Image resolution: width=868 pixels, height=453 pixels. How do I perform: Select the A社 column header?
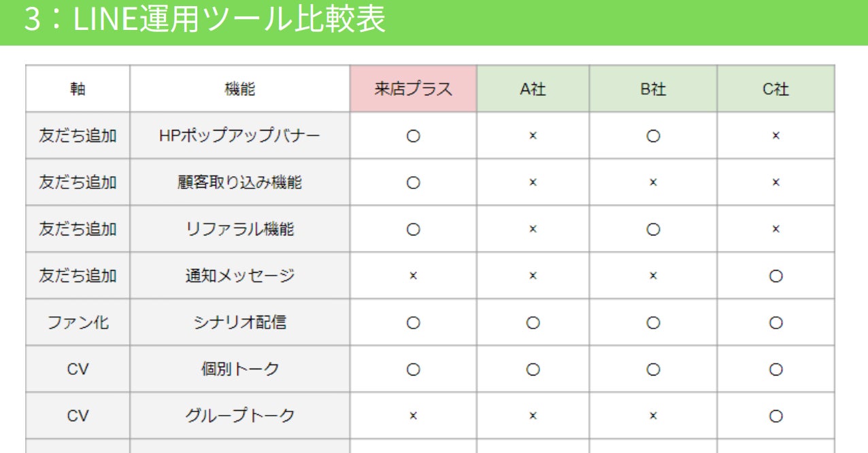(533, 89)
